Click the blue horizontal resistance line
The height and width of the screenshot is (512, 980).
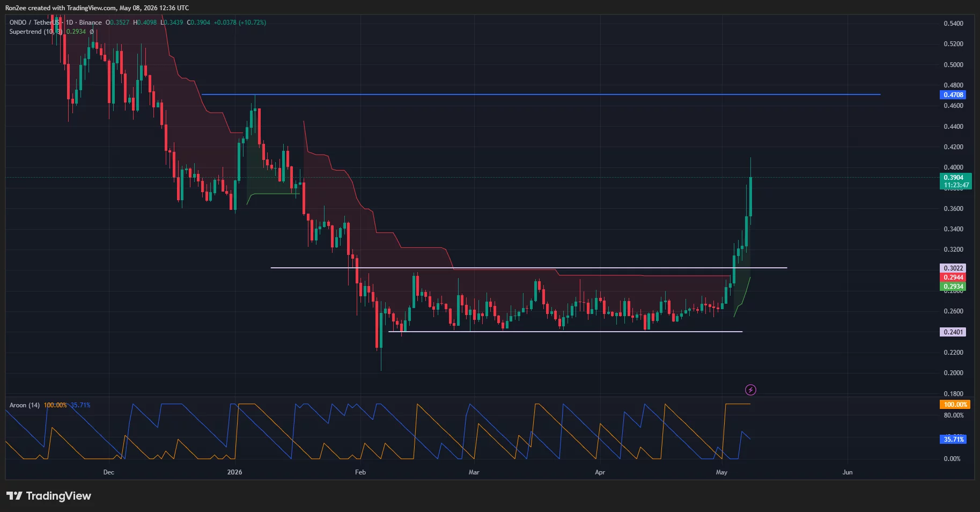coord(541,94)
